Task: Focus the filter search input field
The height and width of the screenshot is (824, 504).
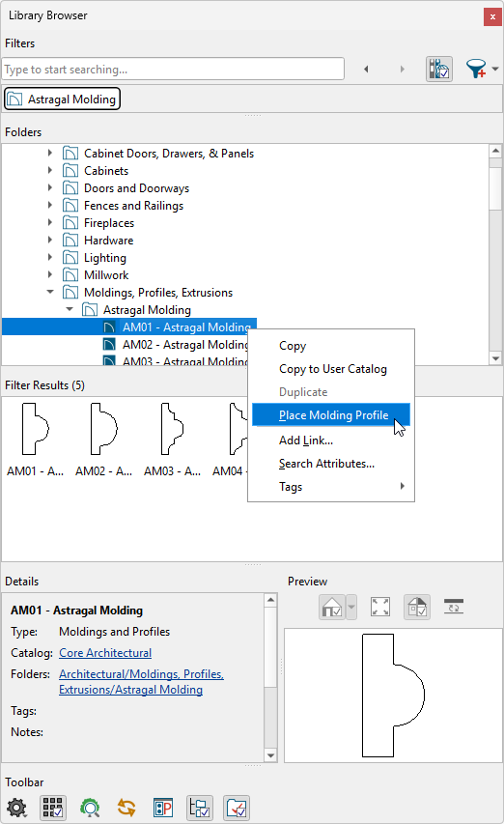Action: point(173,69)
